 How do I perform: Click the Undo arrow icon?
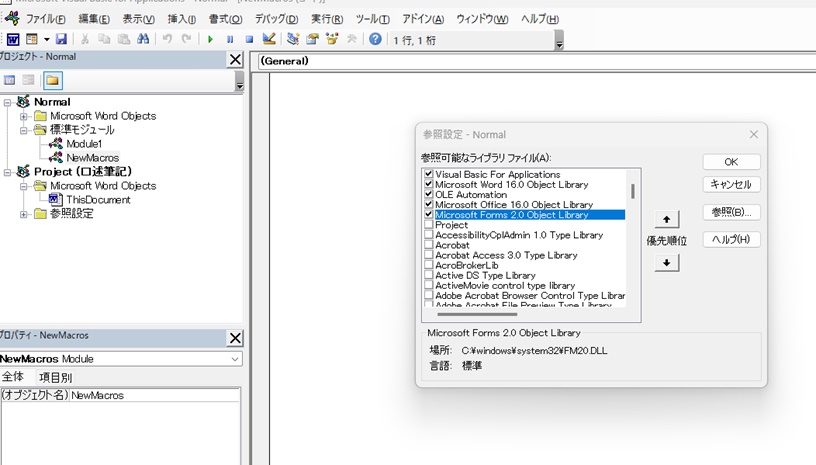point(167,39)
